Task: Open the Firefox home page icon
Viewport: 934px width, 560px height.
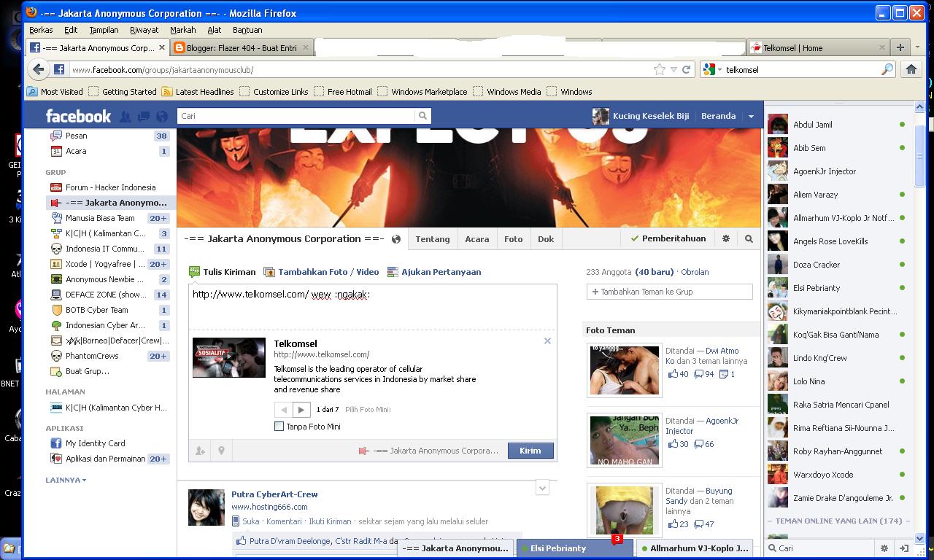Action: [x=911, y=69]
